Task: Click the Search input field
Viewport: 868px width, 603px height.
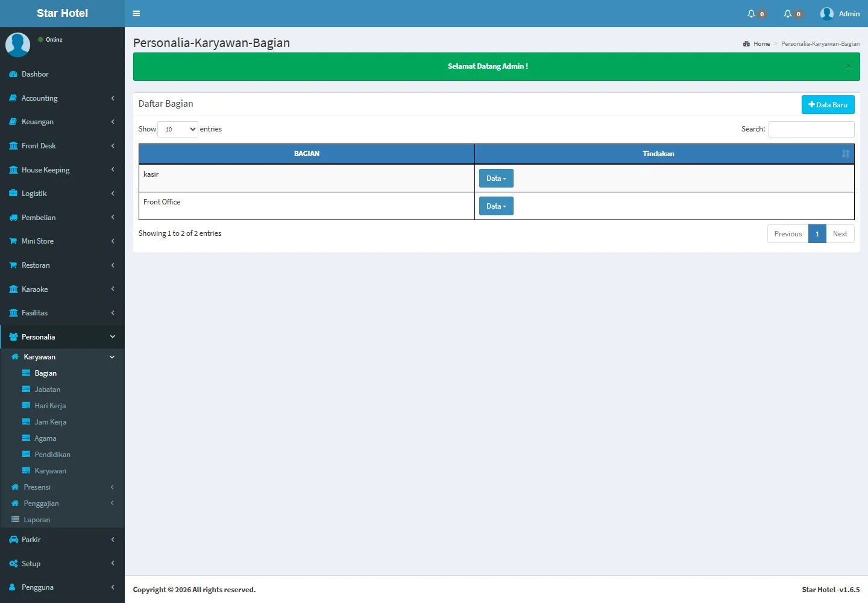Action: pyautogui.click(x=811, y=129)
